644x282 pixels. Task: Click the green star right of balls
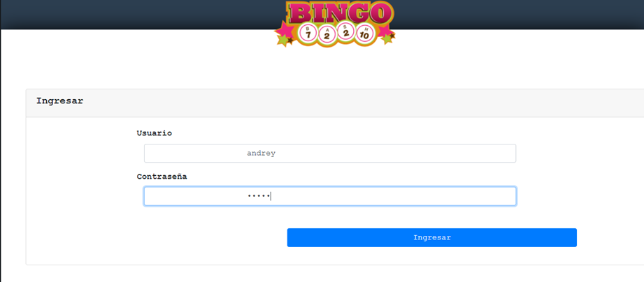tap(387, 39)
